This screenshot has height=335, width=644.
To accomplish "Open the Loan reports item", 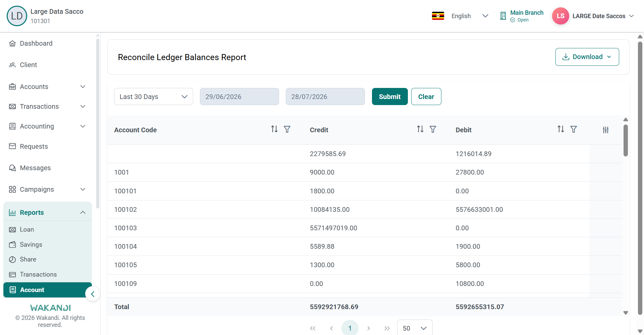I will pyautogui.click(x=48, y=230).
